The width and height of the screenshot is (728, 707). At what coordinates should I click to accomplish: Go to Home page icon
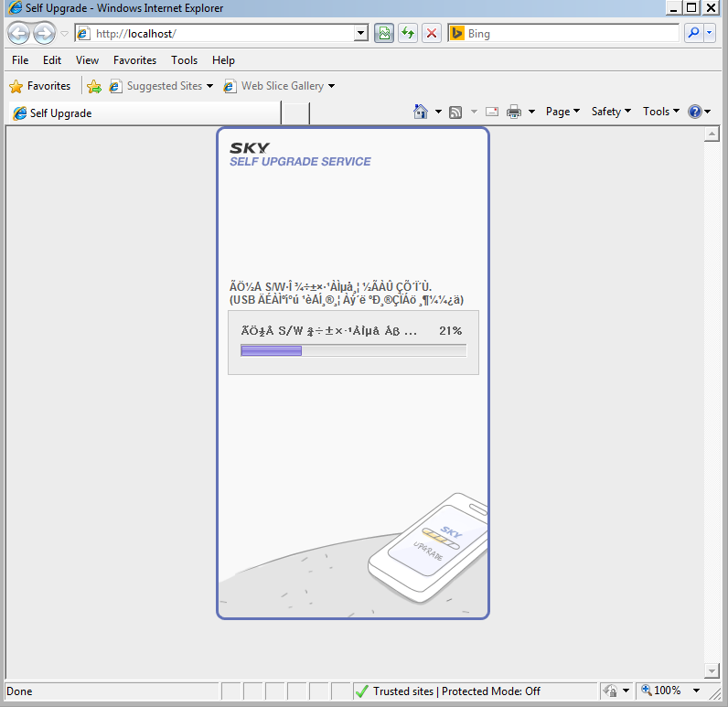pos(420,112)
